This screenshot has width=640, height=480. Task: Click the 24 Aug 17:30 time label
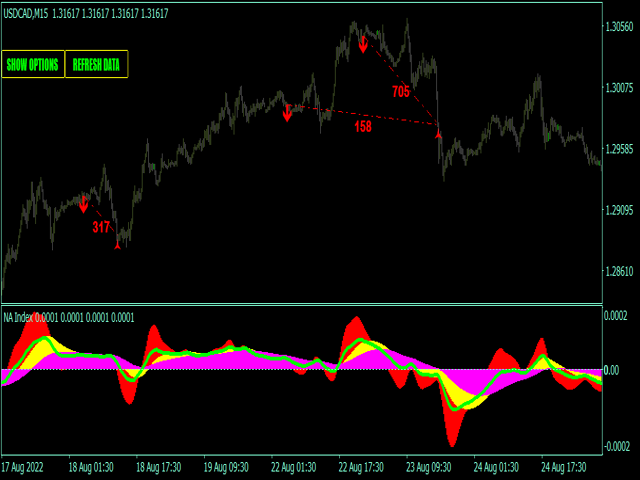pos(564,467)
